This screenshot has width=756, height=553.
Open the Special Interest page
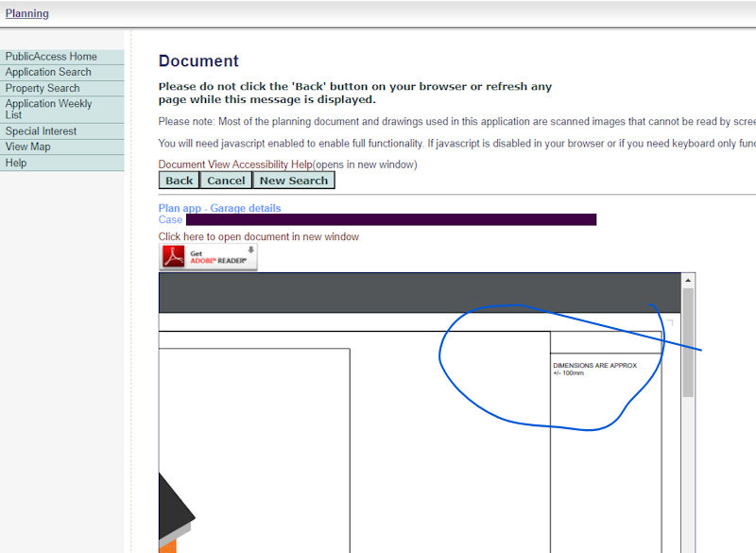click(x=41, y=131)
